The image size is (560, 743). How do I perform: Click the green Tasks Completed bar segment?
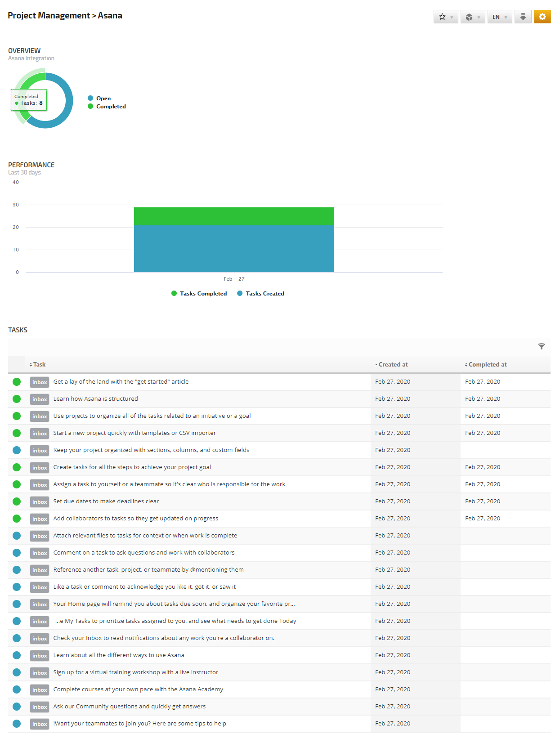234,216
